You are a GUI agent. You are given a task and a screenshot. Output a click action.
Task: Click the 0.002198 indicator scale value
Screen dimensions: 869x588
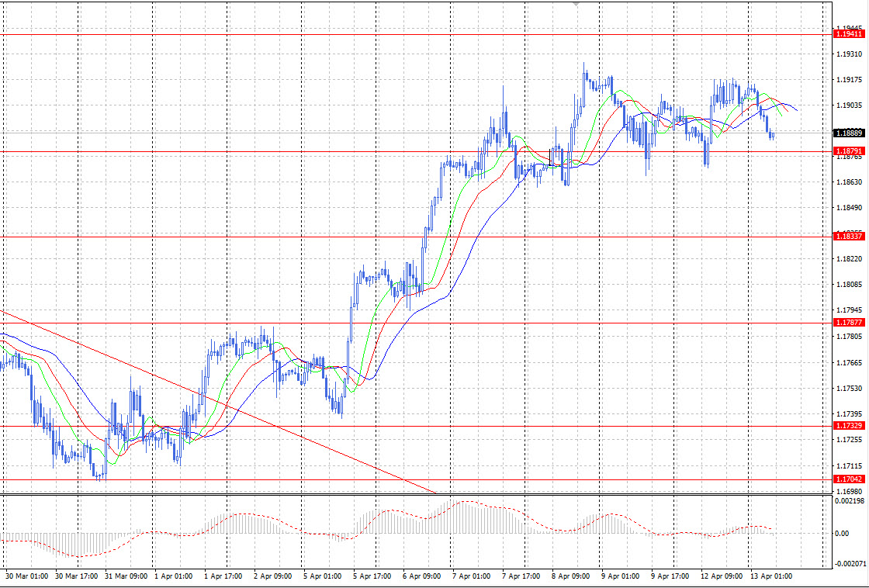[x=849, y=501]
